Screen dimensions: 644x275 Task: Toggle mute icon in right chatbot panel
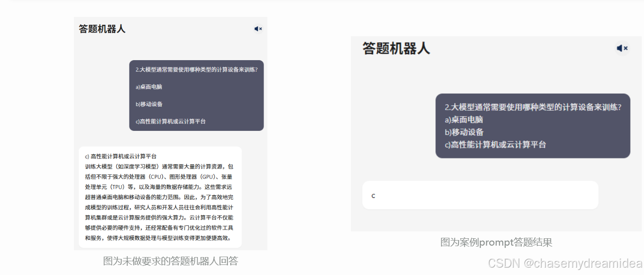tap(622, 48)
